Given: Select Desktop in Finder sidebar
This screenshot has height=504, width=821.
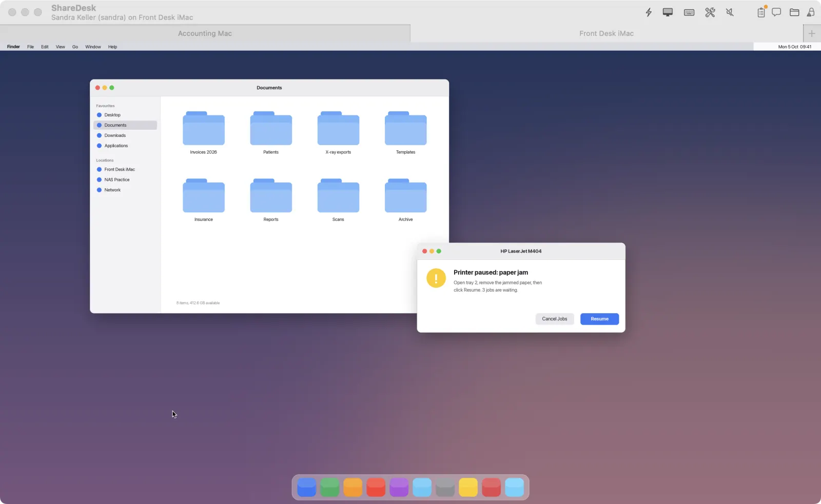Looking at the screenshot, I should [125, 115].
